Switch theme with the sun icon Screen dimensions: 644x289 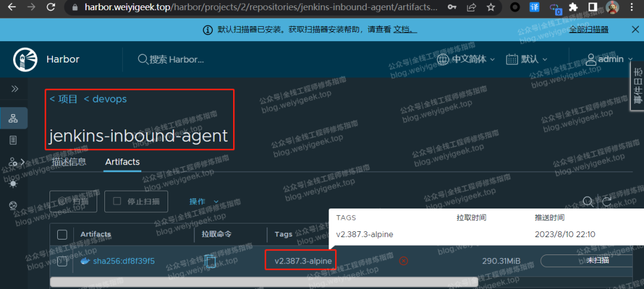(13, 184)
